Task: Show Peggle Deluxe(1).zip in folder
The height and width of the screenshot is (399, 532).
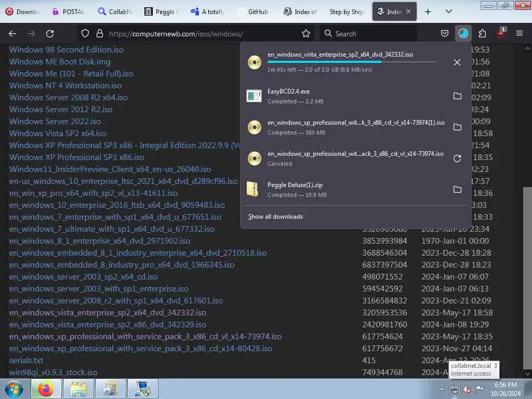Action: pyautogui.click(x=457, y=190)
